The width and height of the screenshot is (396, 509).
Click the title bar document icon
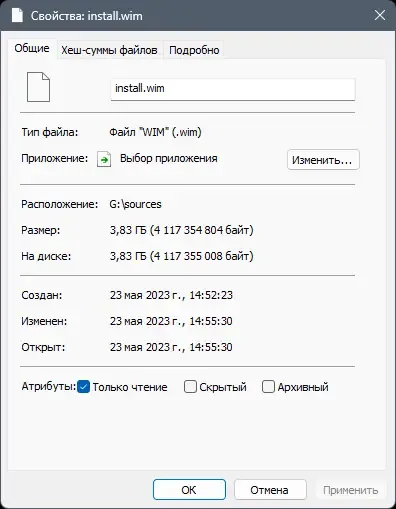click(17, 15)
